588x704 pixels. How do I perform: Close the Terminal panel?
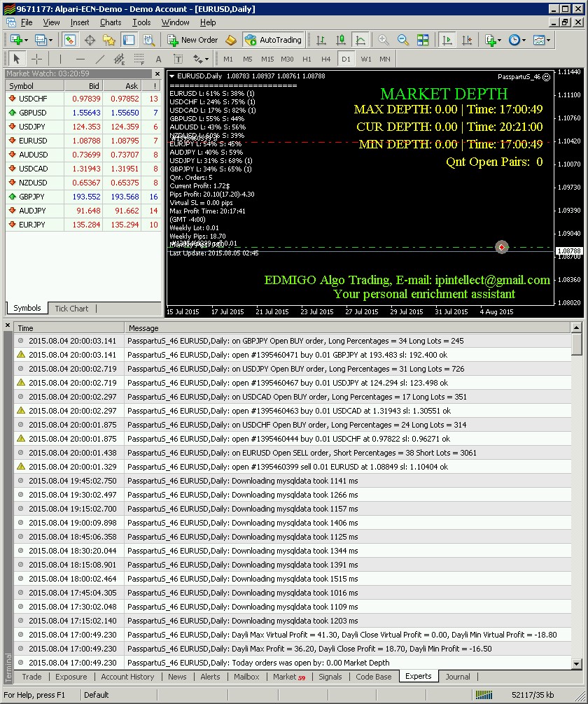(x=8, y=325)
